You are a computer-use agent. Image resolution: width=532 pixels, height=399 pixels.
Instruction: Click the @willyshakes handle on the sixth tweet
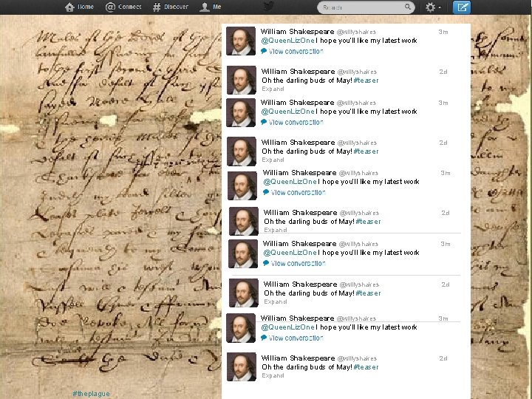[x=359, y=213]
